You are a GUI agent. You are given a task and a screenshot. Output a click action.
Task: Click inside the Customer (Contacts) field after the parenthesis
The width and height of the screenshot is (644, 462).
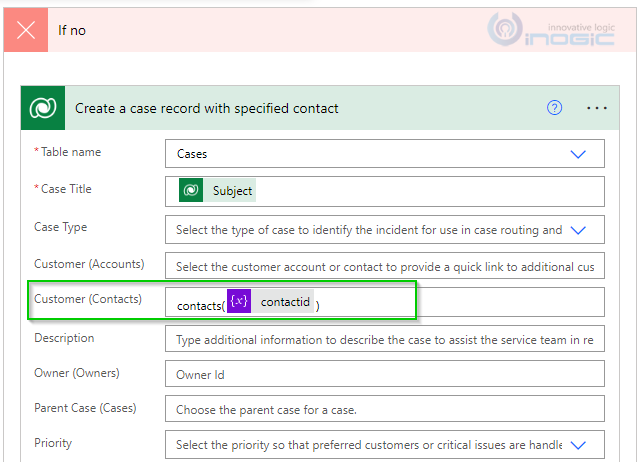450,303
